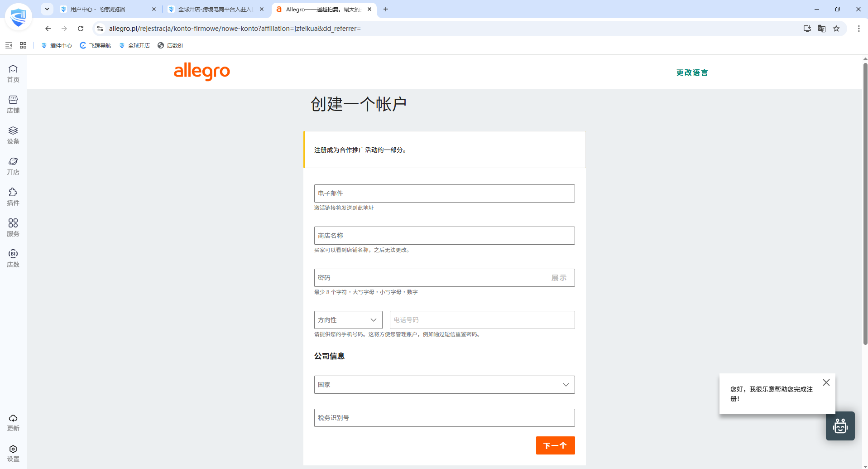
Task: Open the 店数BI bookmark
Action: 170,45
